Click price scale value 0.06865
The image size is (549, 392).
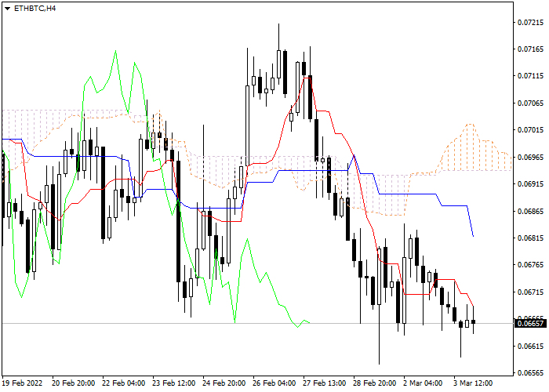click(531, 212)
